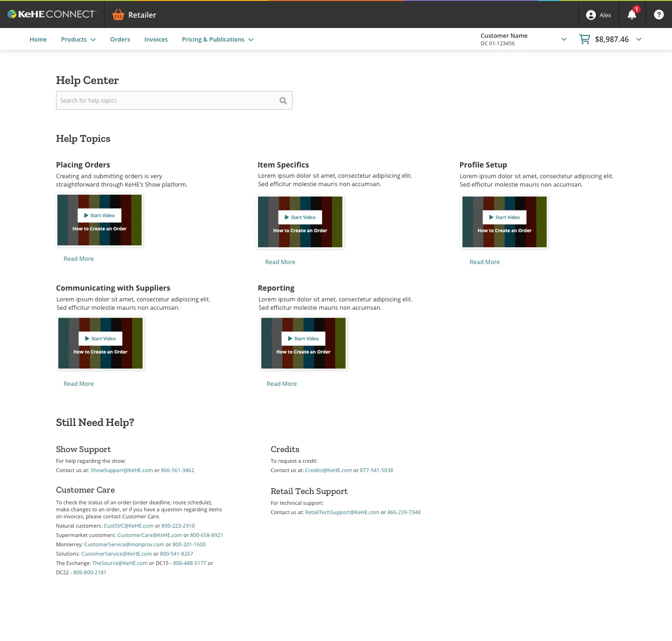Click TheSource@KeHE.com email link
Viewport: 672px width, 641px height.
(x=120, y=563)
